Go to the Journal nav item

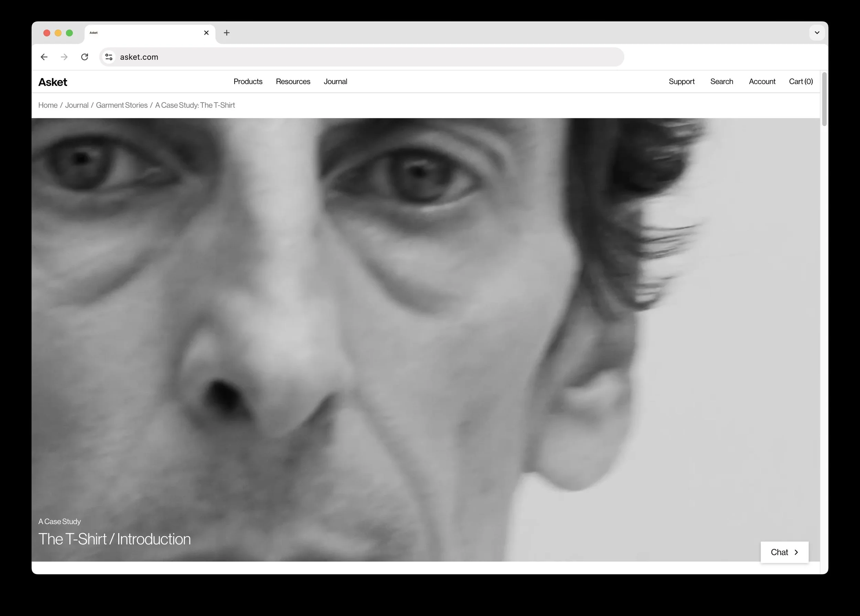pos(335,82)
